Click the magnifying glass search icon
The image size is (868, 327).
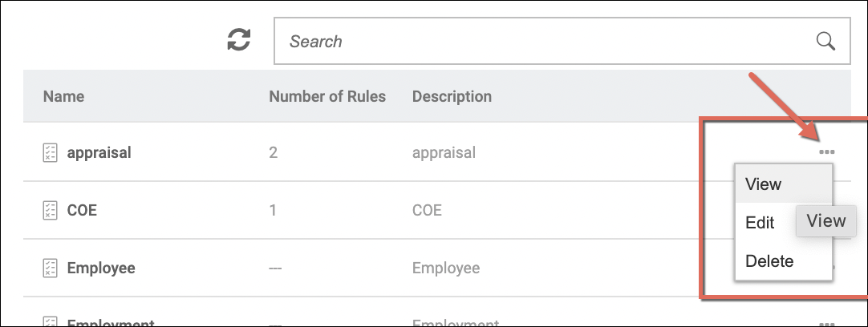[825, 41]
